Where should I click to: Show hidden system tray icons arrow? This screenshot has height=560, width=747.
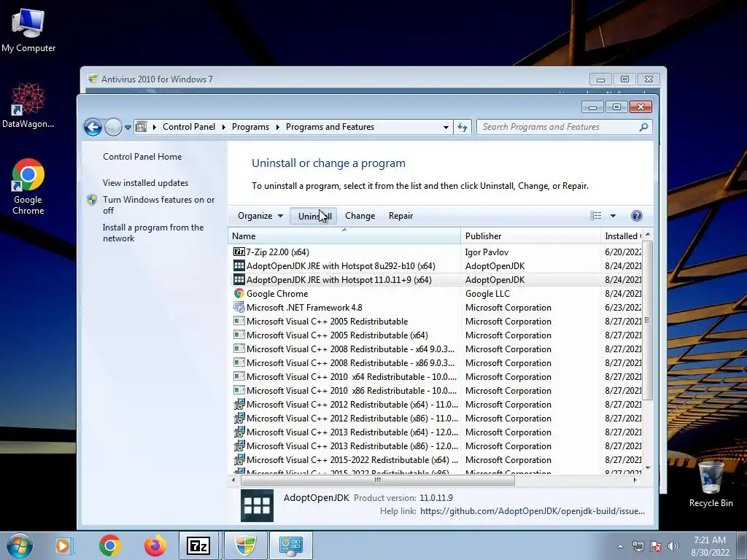point(620,547)
